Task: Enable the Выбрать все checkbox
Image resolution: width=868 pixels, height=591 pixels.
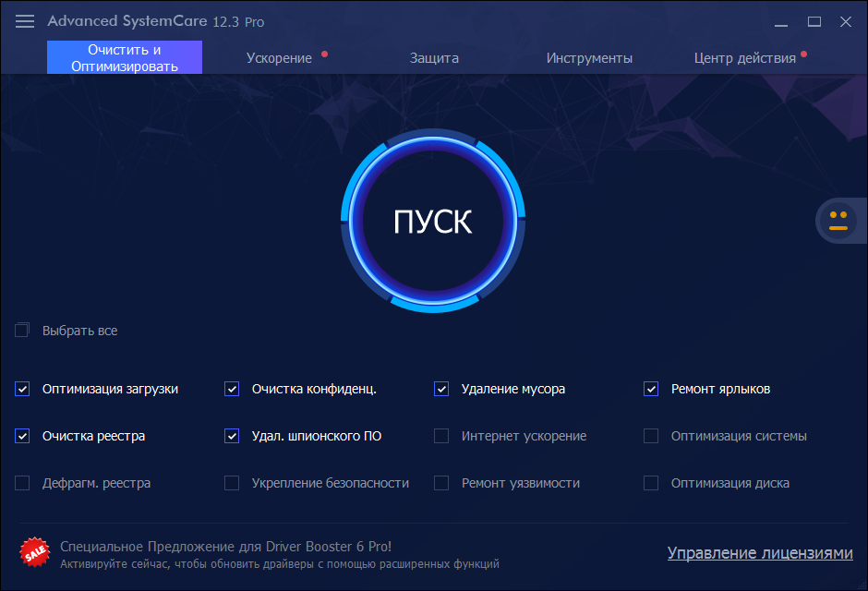Action: (21, 330)
